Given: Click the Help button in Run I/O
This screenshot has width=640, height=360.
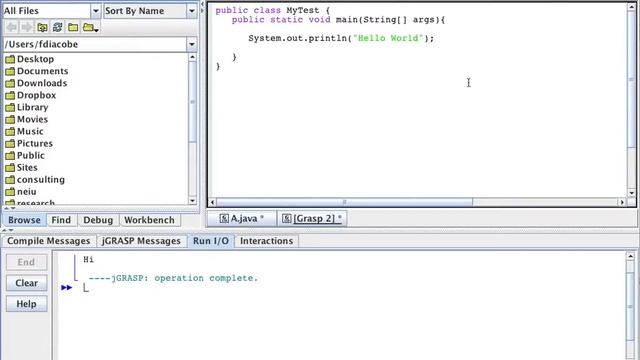Looking at the screenshot, I should point(26,304).
